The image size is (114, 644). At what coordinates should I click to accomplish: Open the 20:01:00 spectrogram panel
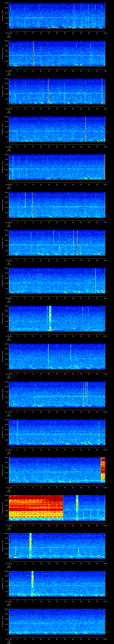tap(57, 16)
